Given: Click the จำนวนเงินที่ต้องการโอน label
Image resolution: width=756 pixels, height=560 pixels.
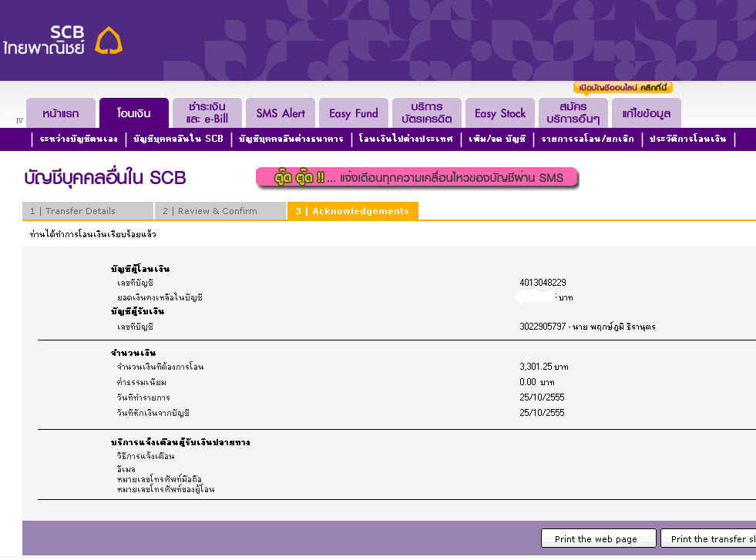Looking at the screenshot, I should (x=160, y=367).
